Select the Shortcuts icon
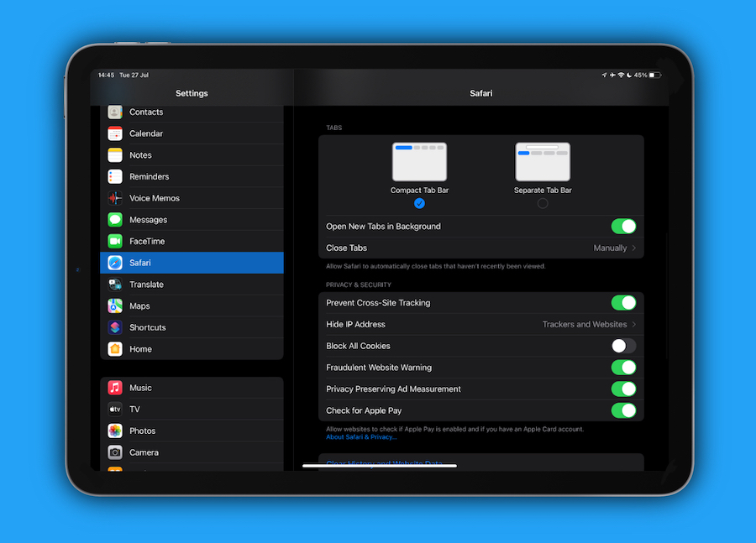Viewport: 756px width, 543px height. (115, 327)
